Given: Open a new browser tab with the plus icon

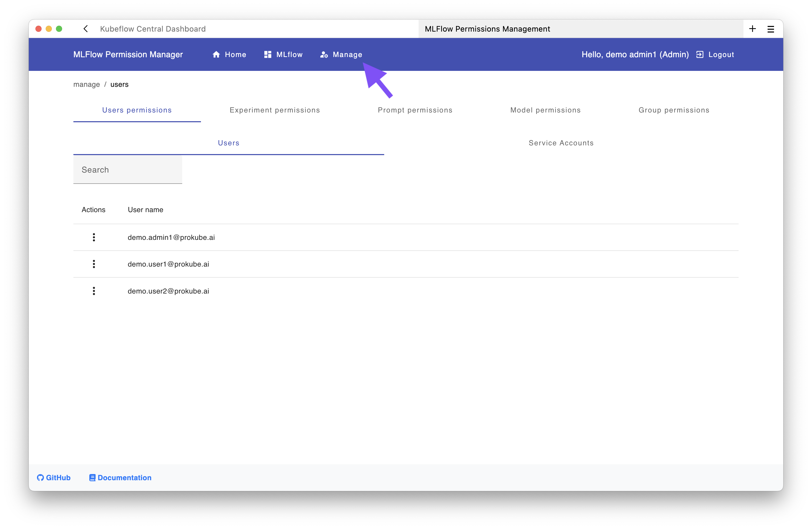Looking at the screenshot, I should click(753, 29).
